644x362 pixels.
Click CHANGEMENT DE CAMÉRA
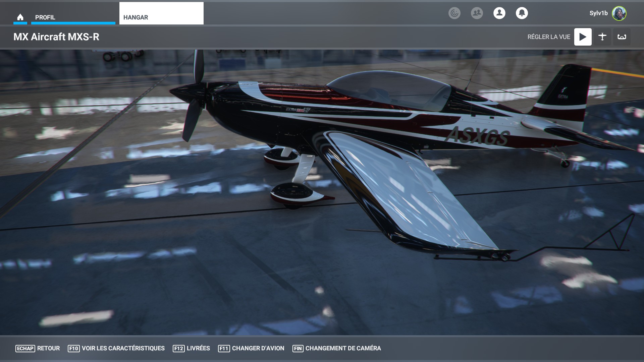pos(343,348)
